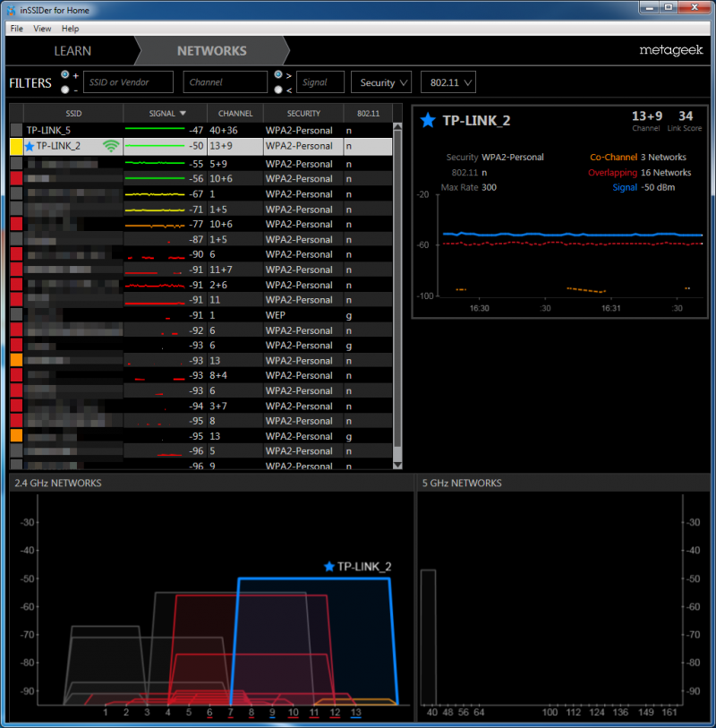The image size is (716, 728).
Task: Click the yellow color swatch of TP-LINK_2 row
Action: click(16, 147)
